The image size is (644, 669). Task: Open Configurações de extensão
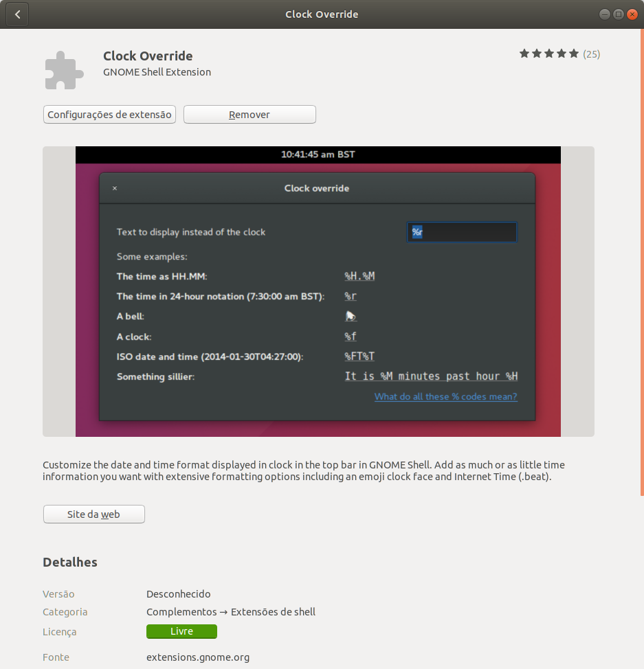pyautogui.click(x=109, y=114)
